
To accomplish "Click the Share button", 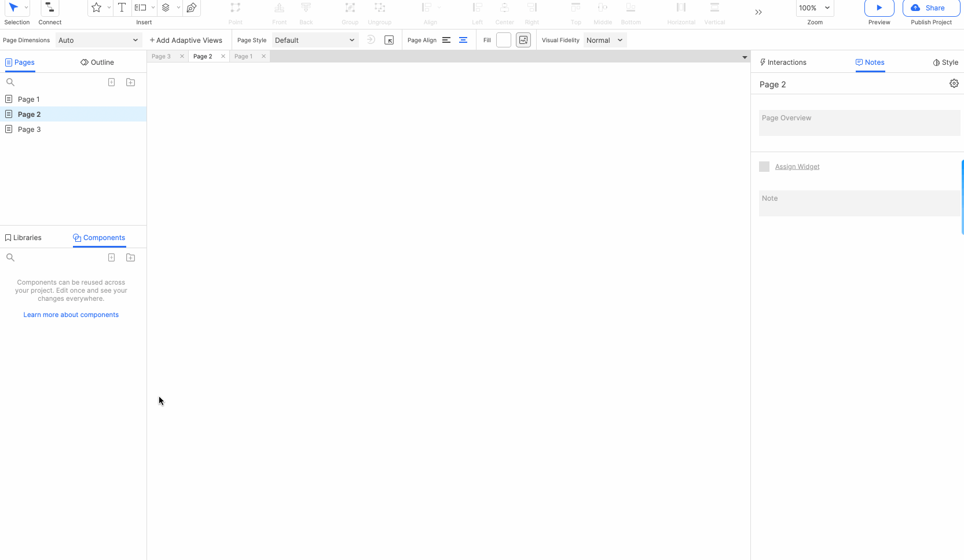I will click(x=930, y=8).
